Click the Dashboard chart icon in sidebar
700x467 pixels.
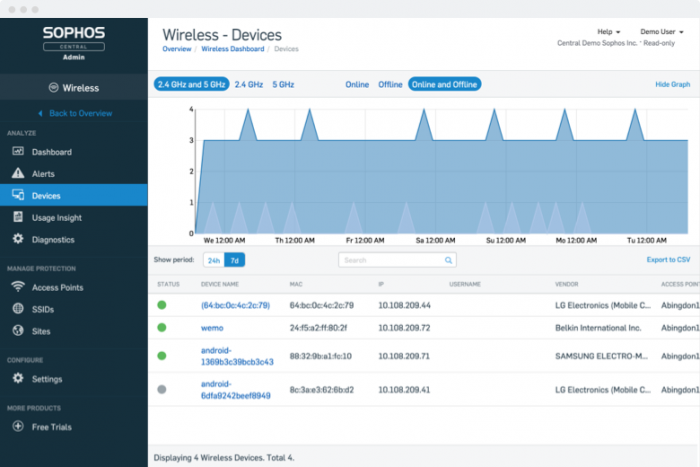pos(17,152)
